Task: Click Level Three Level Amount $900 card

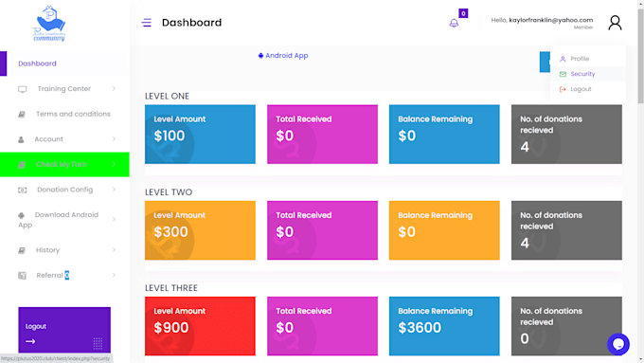Action: pos(200,326)
